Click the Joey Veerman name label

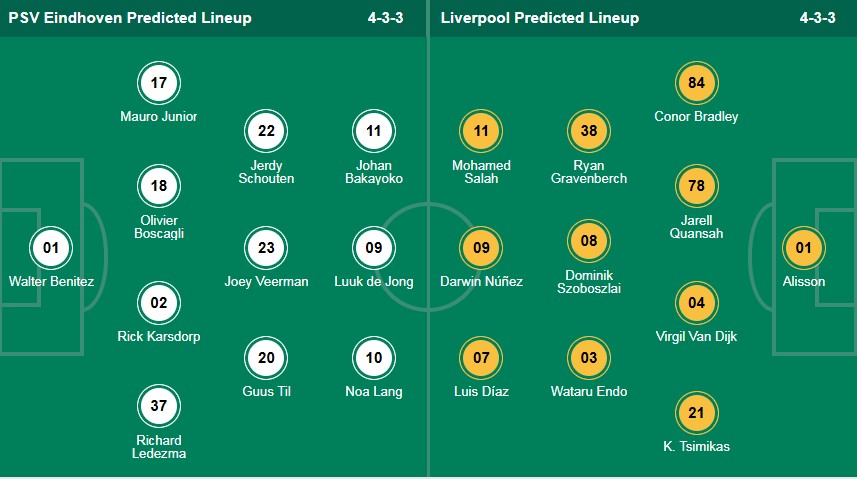266,282
